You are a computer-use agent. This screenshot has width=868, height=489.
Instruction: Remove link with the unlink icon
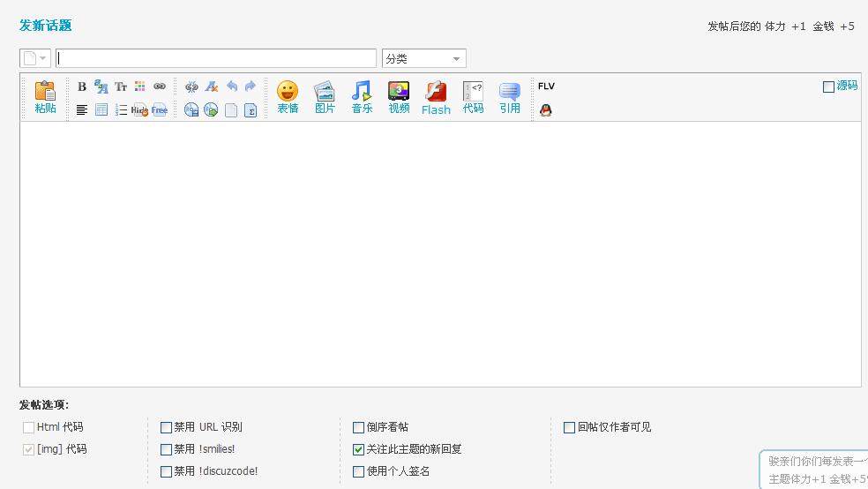pyautogui.click(x=191, y=87)
